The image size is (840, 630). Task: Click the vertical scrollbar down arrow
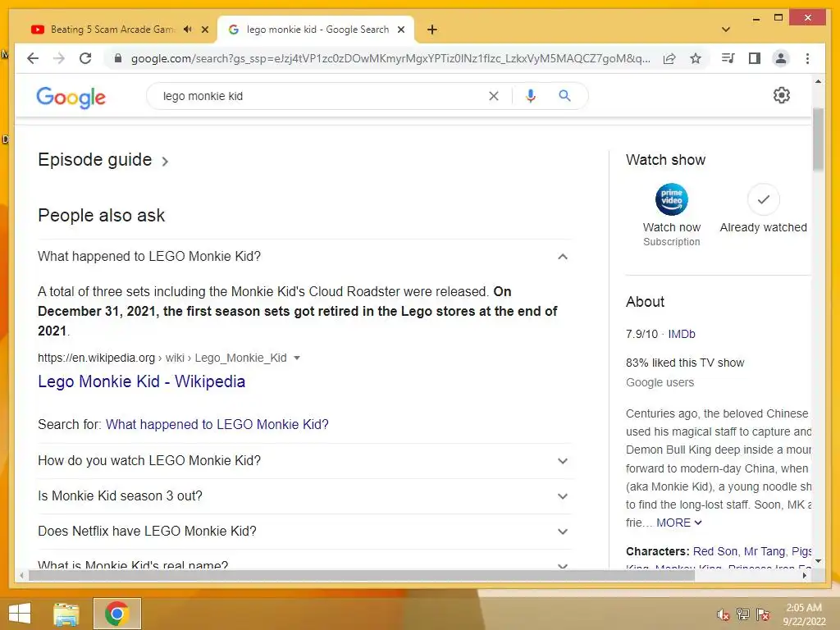pyautogui.click(x=818, y=561)
